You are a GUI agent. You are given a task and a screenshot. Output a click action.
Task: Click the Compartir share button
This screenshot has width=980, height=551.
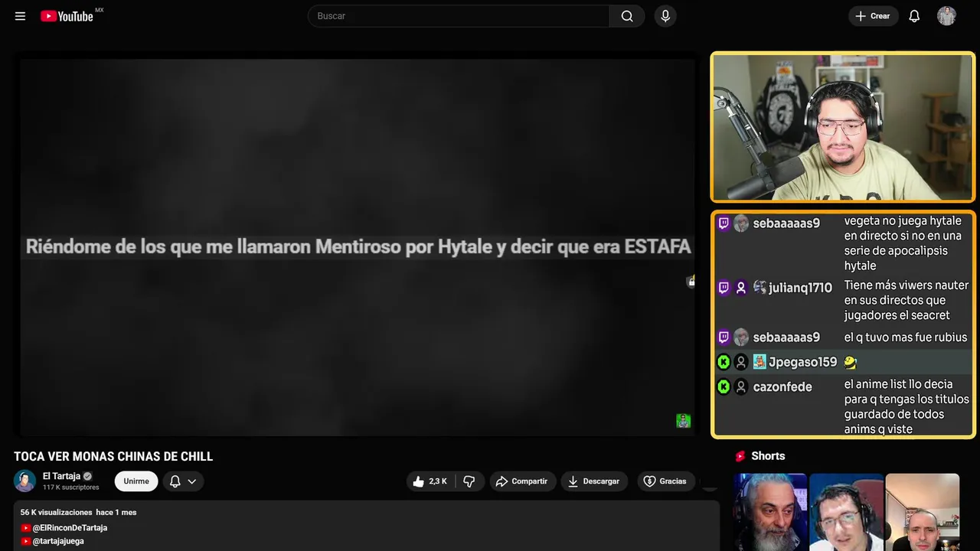pyautogui.click(x=522, y=481)
